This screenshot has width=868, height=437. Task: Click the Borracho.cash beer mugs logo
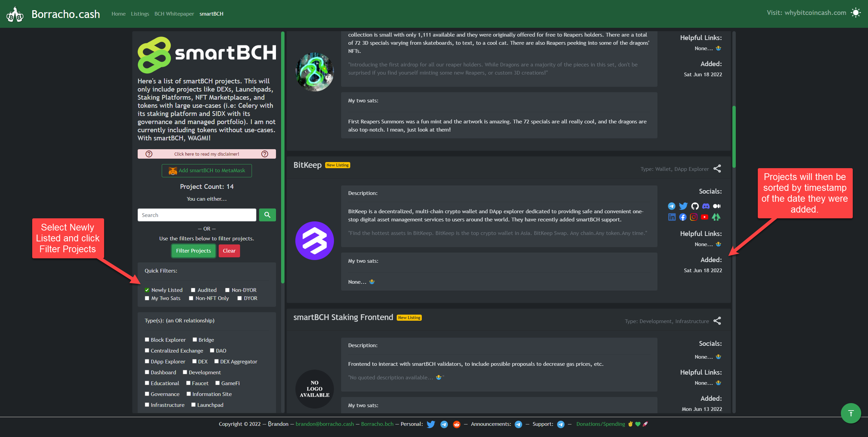(15, 14)
